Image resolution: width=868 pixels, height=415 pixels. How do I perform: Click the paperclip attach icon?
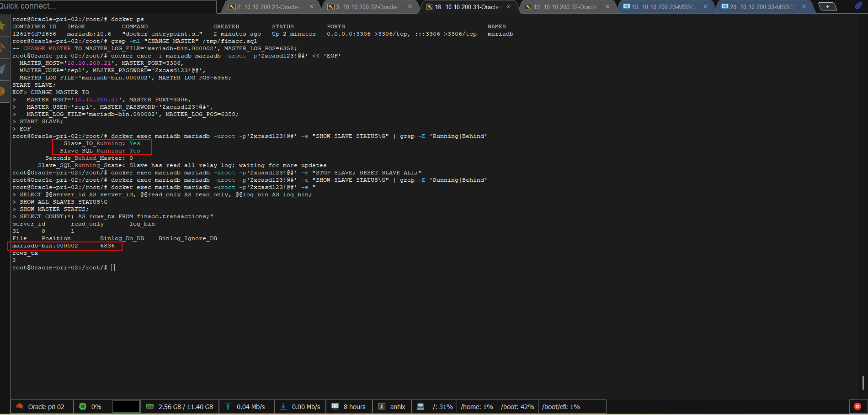click(x=858, y=6)
